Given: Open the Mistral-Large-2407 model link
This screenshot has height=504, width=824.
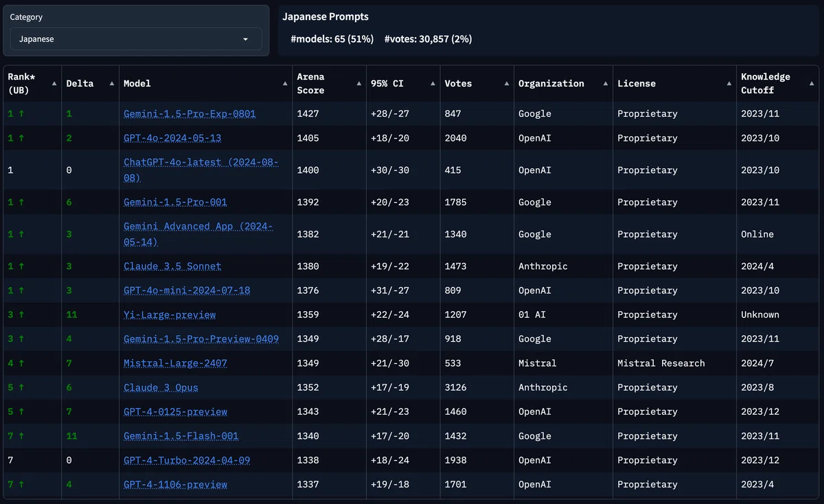Looking at the screenshot, I should tap(175, 363).
